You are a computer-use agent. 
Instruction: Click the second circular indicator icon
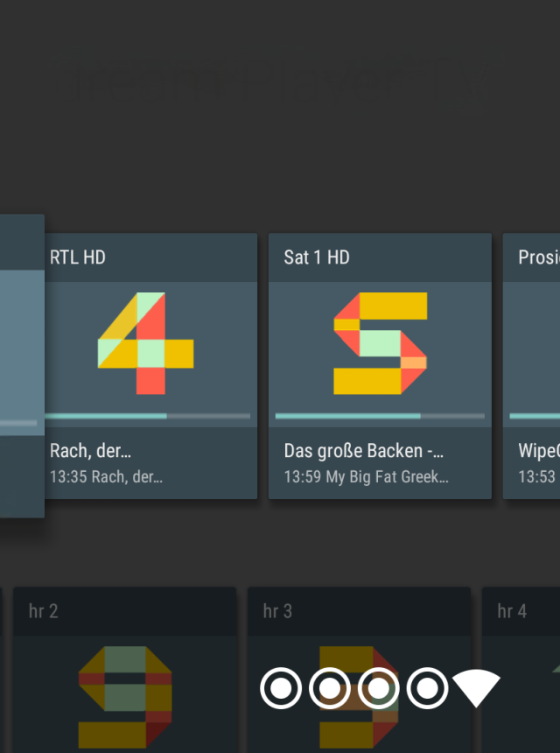(330, 688)
